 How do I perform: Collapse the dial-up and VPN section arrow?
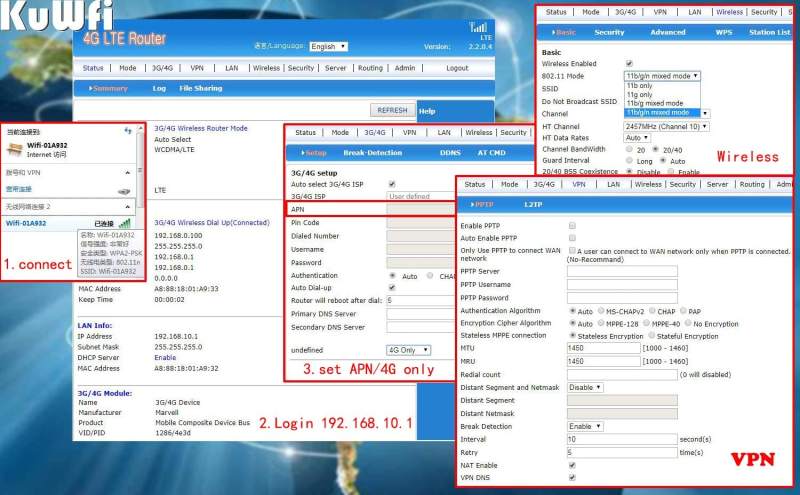[128, 172]
